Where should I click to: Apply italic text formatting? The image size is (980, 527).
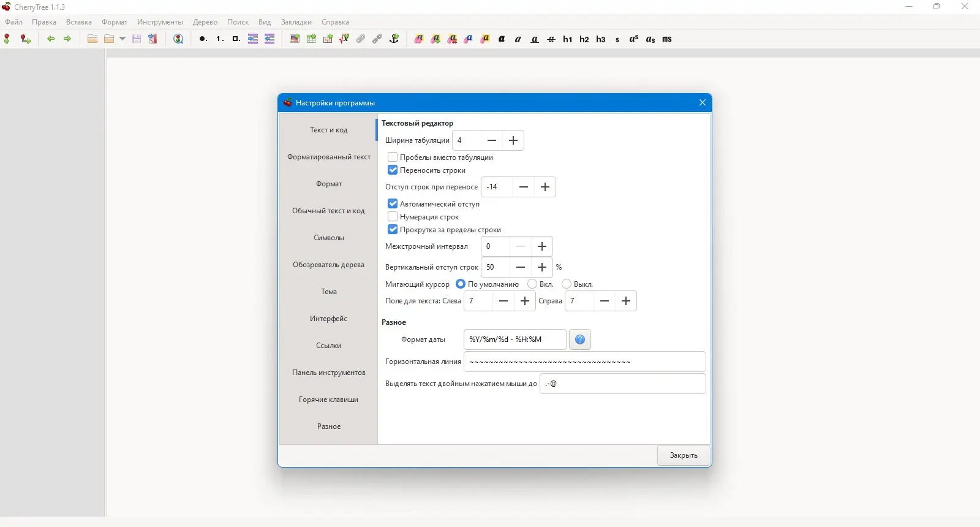(518, 39)
